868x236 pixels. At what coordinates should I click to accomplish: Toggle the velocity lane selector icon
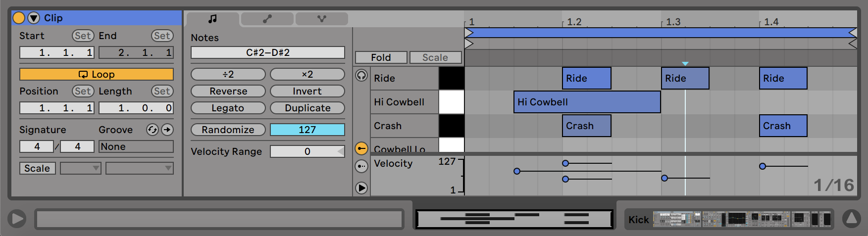click(361, 148)
